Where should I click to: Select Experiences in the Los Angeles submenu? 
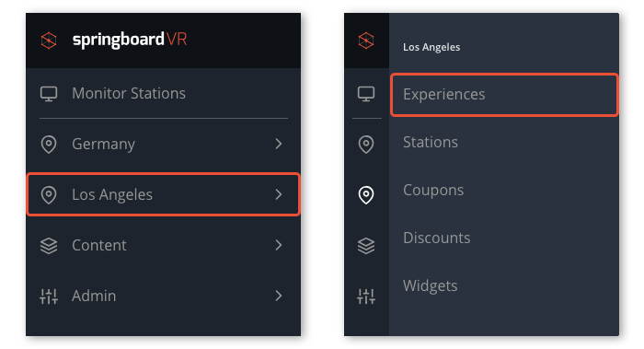(504, 95)
